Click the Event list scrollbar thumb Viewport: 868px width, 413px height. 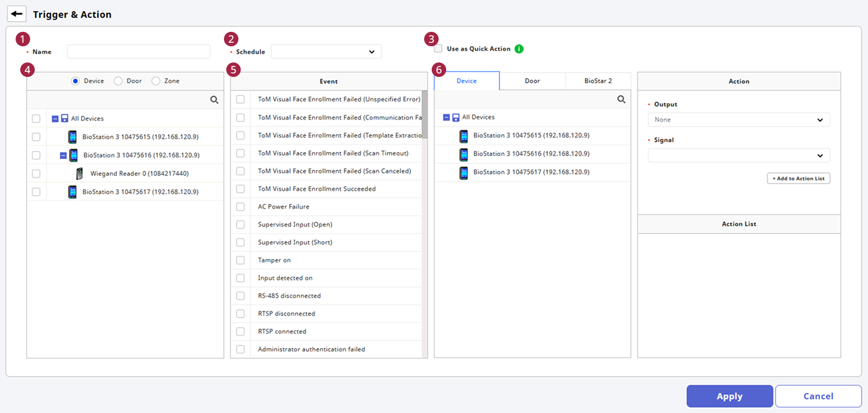coord(425,116)
